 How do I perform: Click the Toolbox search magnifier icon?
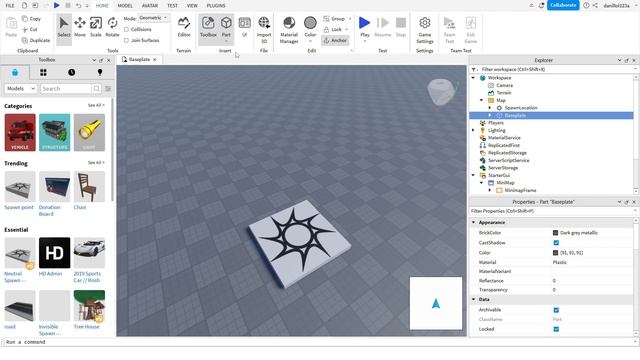pos(96,89)
